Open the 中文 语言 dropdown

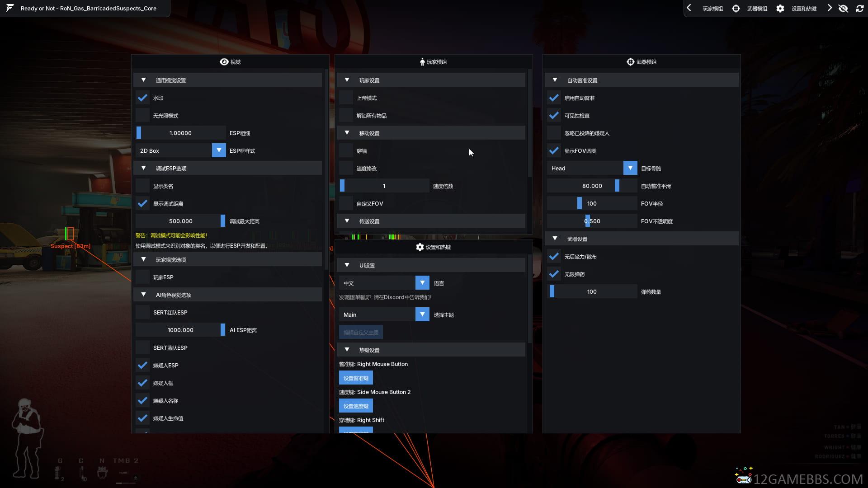click(x=384, y=283)
